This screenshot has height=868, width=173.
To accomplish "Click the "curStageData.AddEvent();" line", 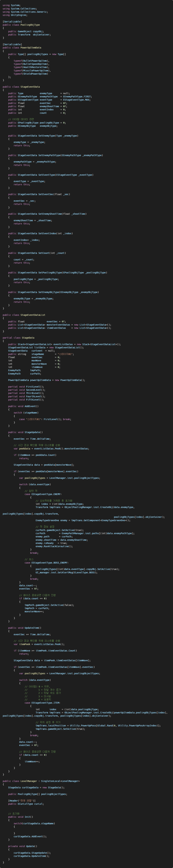I will [30, 837].
